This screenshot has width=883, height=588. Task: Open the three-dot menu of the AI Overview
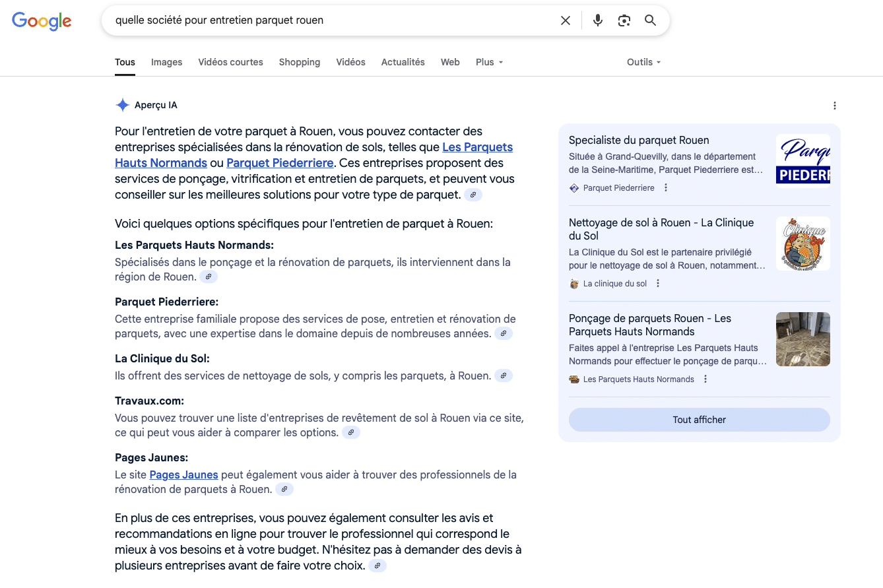coord(835,105)
